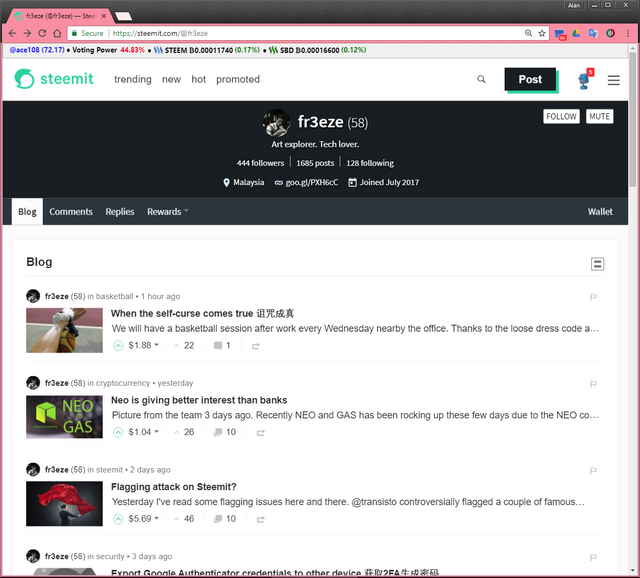Click the red flag post thumbnail
The width and height of the screenshot is (640, 578).
[64, 504]
